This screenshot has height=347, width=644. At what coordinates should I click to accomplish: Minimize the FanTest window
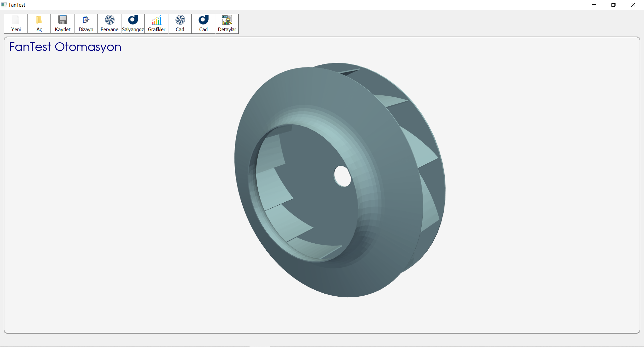click(594, 5)
